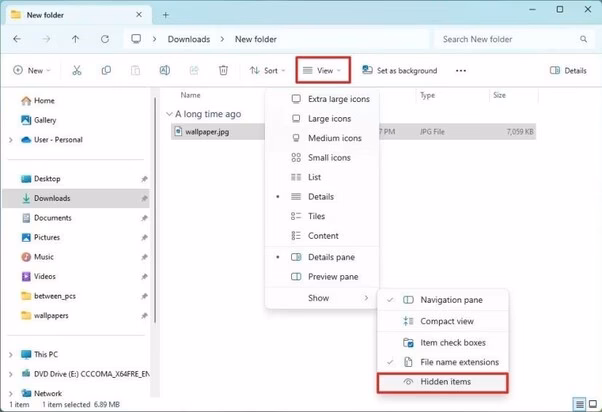This screenshot has width=602, height=412.
Task: Click the Copy icon in toolbar
Action: (x=106, y=71)
